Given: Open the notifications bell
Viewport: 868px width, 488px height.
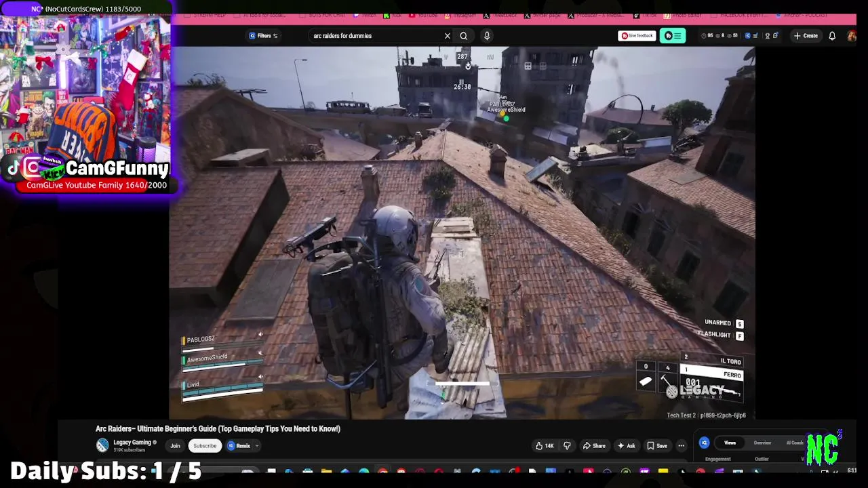Looking at the screenshot, I should click(x=832, y=36).
